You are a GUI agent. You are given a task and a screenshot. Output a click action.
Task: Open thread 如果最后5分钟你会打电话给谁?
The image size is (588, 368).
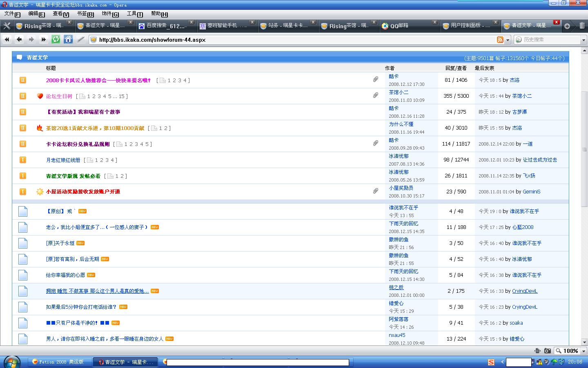[x=81, y=307]
